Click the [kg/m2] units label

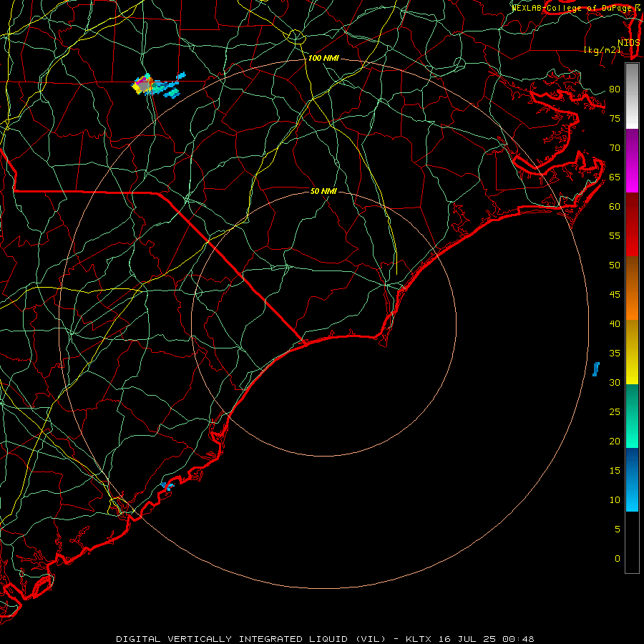602,50
